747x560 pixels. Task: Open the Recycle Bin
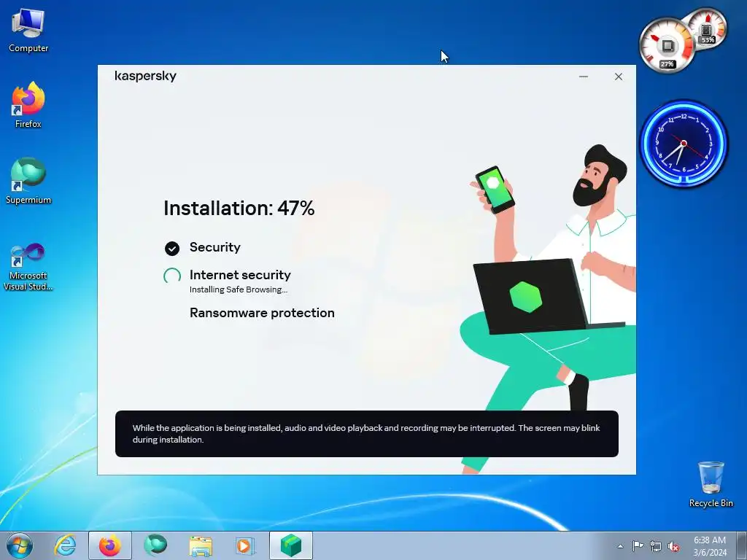click(711, 484)
